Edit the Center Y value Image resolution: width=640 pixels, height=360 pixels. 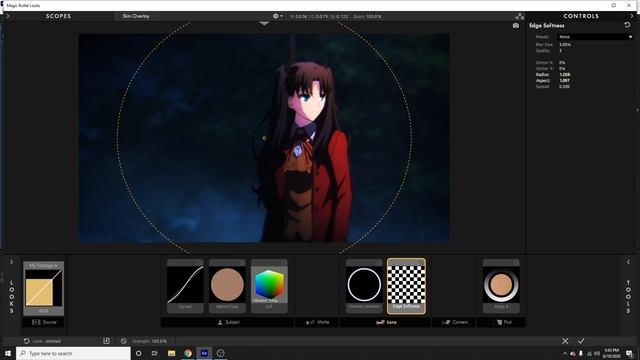point(562,69)
